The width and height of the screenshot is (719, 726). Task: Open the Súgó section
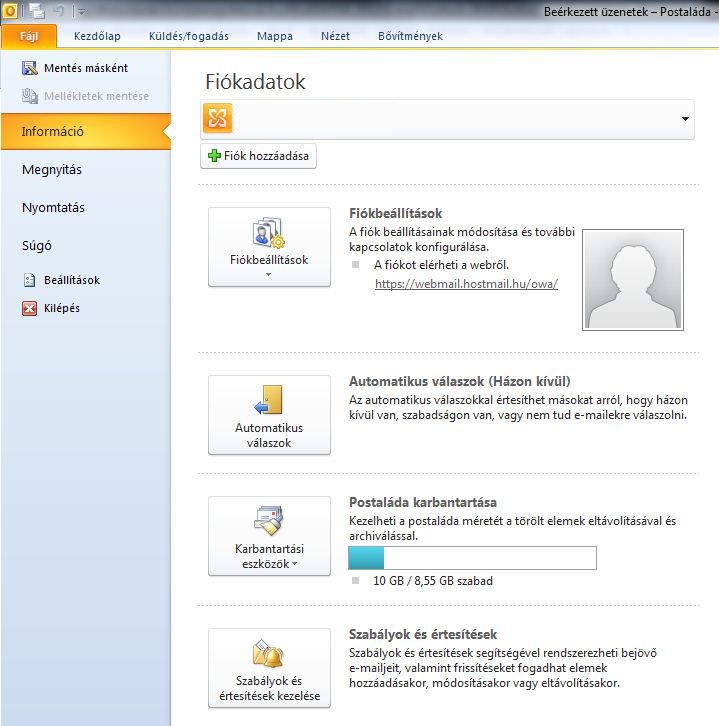[37, 245]
